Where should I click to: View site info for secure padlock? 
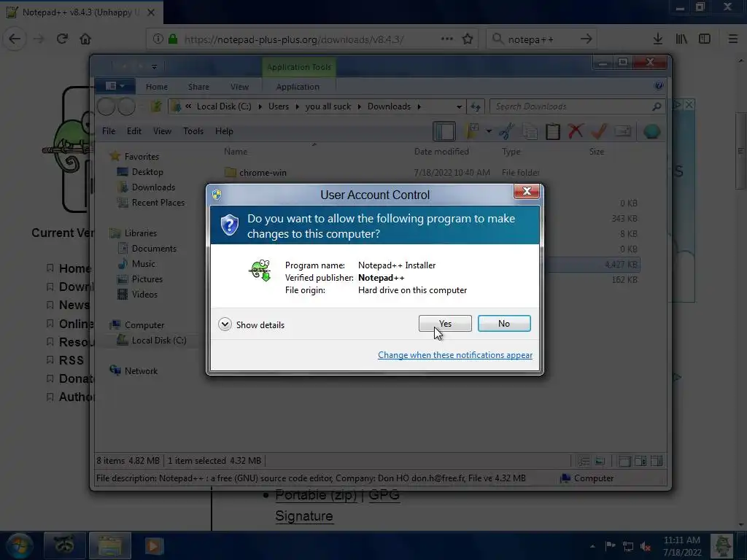tap(173, 39)
